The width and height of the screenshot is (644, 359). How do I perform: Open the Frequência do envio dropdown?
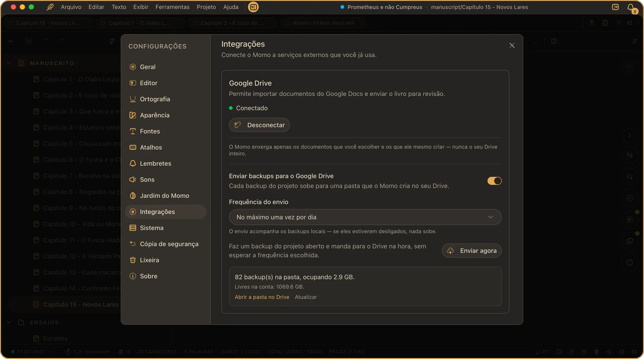(365, 217)
